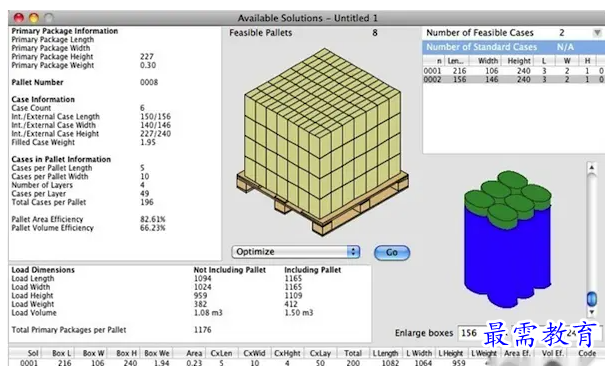The width and height of the screenshot is (605, 366).
Task: Click the green-capped bottle case preview
Action: [508, 239]
